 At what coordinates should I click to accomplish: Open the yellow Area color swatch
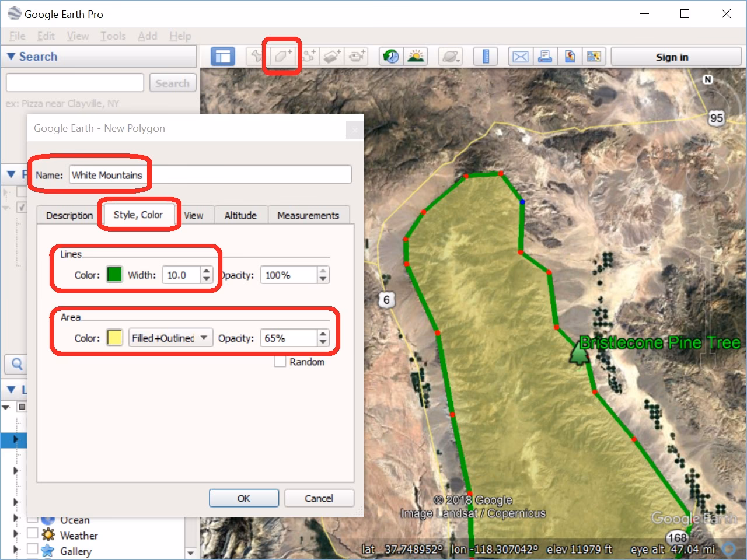click(x=114, y=338)
